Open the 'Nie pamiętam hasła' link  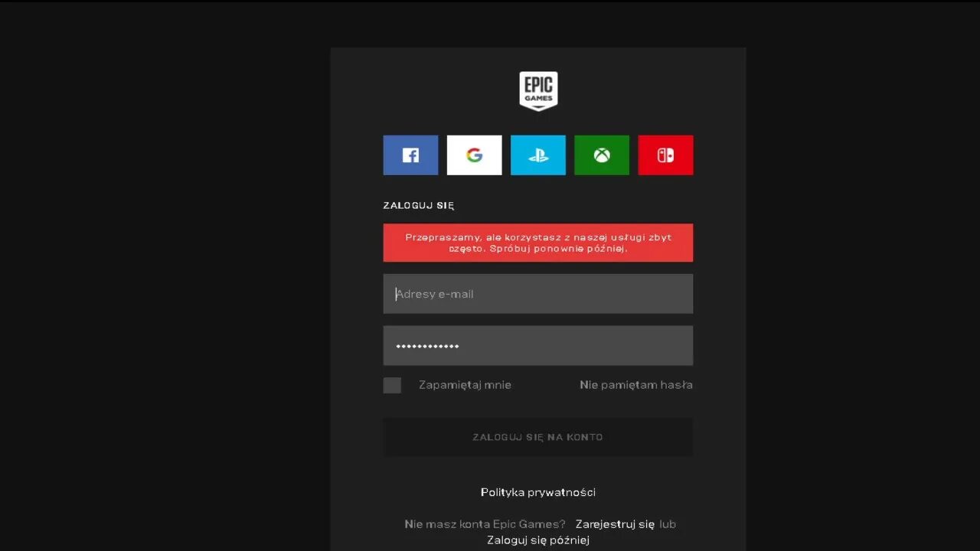coord(636,385)
